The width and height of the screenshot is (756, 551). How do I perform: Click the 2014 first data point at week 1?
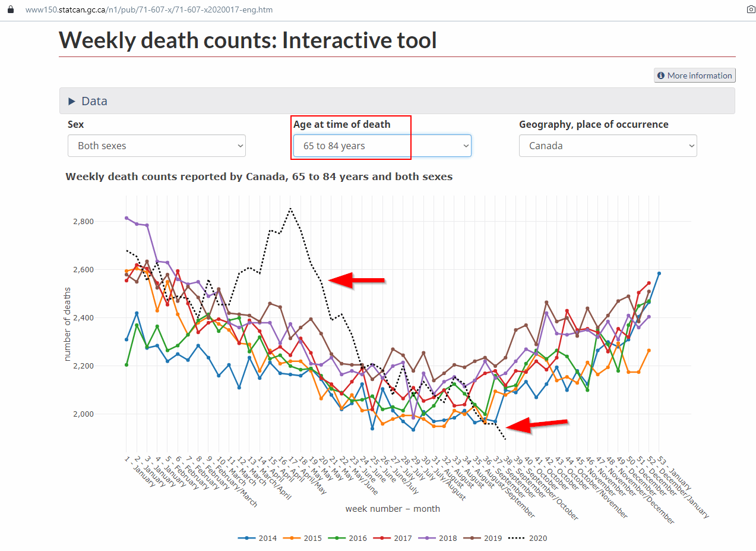pyautogui.click(x=126, y=339)
